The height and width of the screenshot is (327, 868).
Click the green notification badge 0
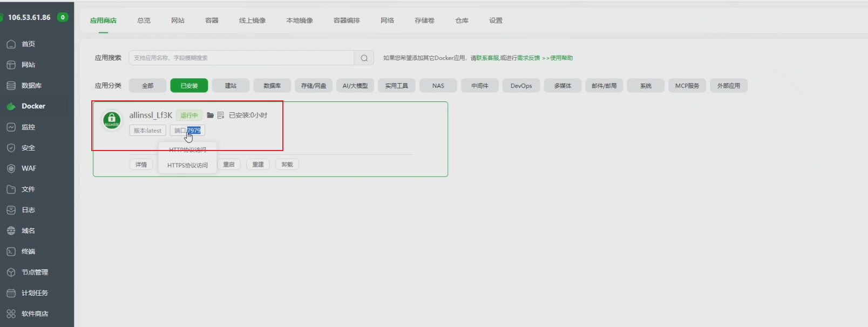point(63,17)
